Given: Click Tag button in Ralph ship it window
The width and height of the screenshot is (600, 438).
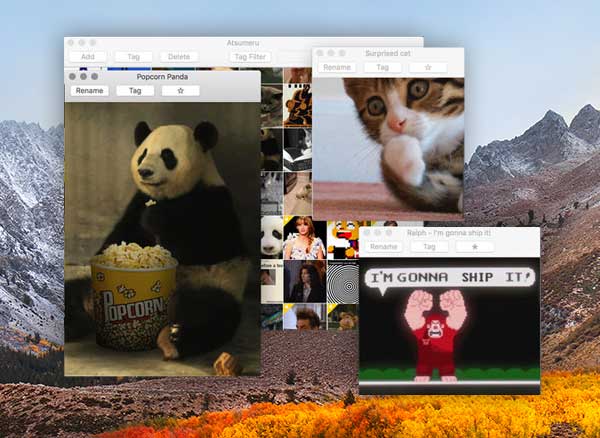Looking at the screenshot, I should tap(429, 247).
